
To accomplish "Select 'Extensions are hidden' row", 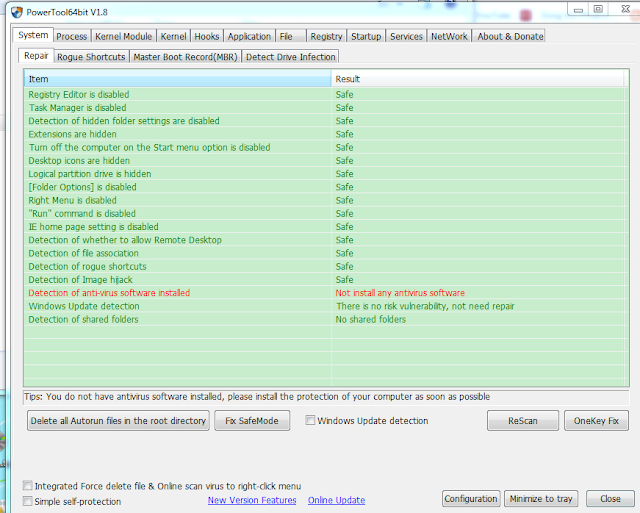I will [x=324, y=134].
